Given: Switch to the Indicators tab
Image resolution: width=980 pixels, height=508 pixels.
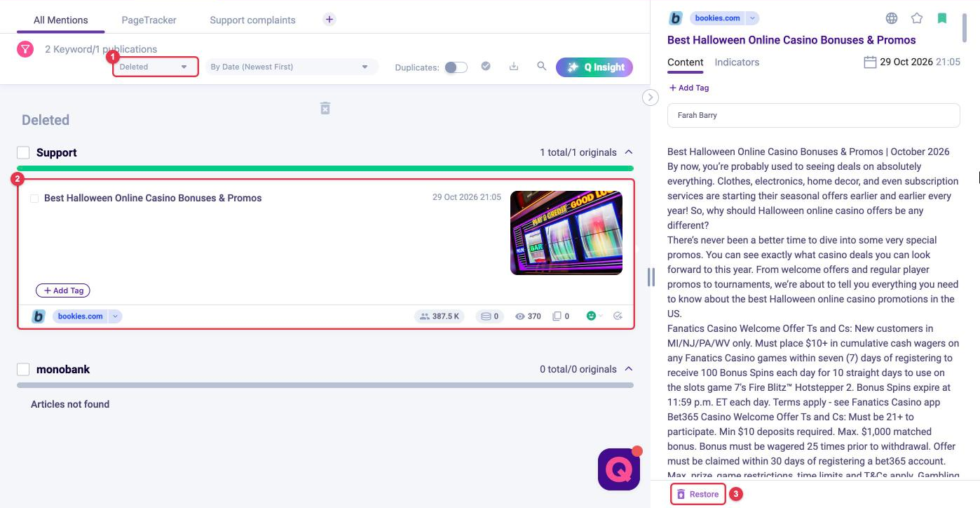Looking at the screenshot, I should click(x=737, y=62).
